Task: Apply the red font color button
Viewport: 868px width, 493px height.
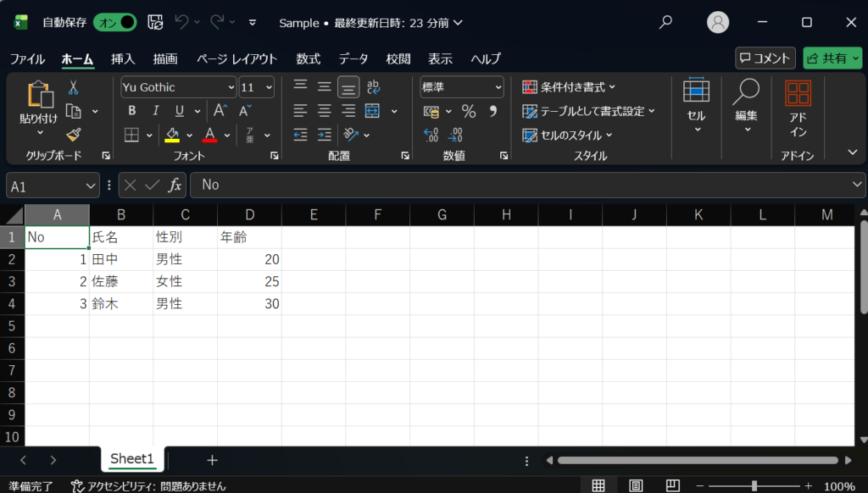Action: [210, 135]
